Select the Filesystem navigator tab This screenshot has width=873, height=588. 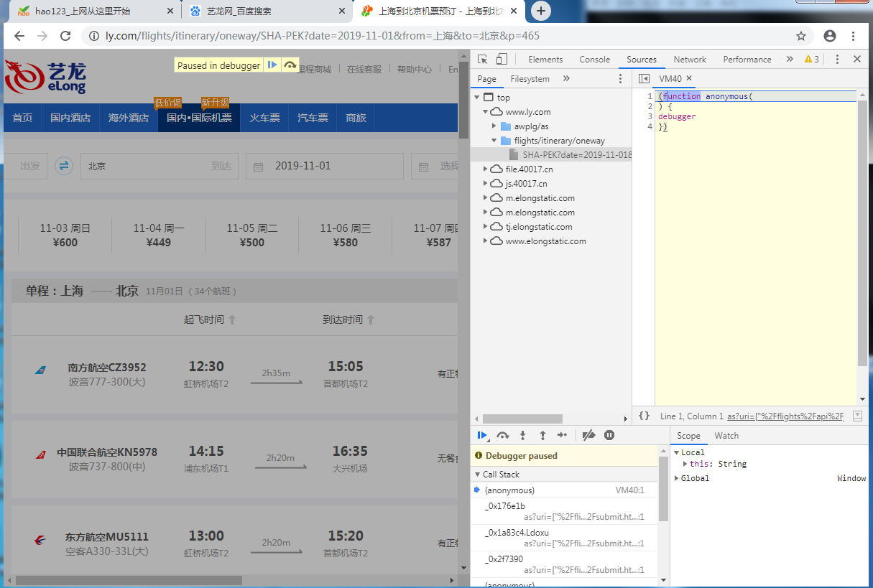tap(530, 79)
